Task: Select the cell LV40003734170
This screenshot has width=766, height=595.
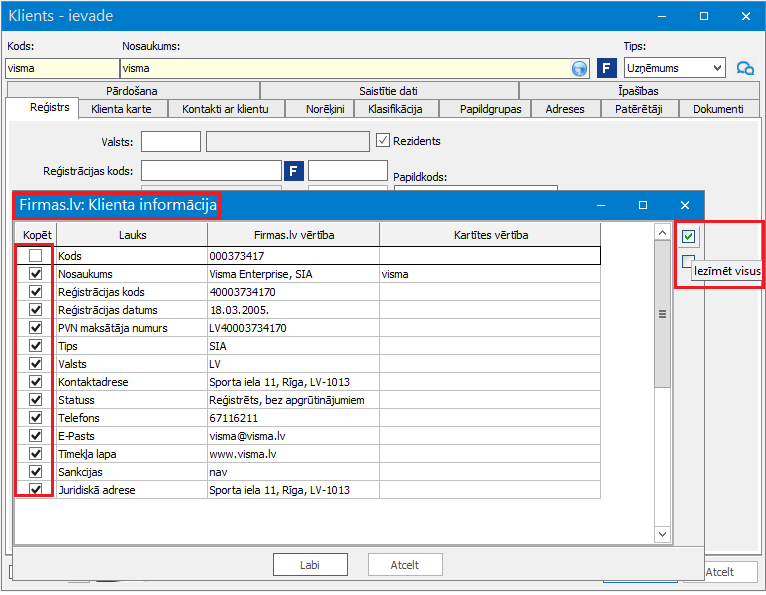Action: point(293,328)
